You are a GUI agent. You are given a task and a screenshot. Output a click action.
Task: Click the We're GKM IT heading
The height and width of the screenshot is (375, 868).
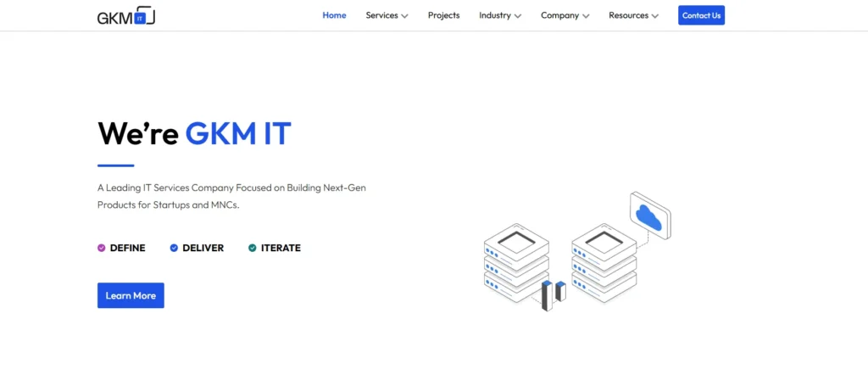(194, 133)
